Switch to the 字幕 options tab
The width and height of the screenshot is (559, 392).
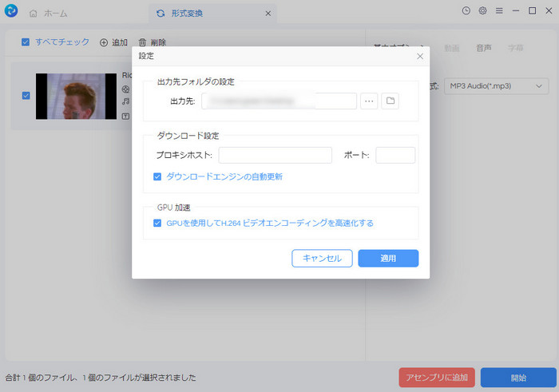pyautogui.click(x=516, y=48)
